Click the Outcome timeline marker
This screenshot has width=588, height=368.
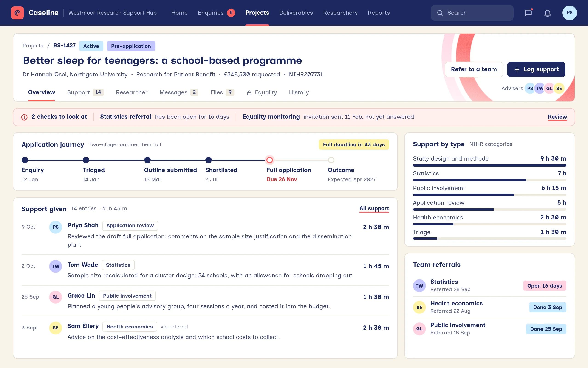(331, 160)
